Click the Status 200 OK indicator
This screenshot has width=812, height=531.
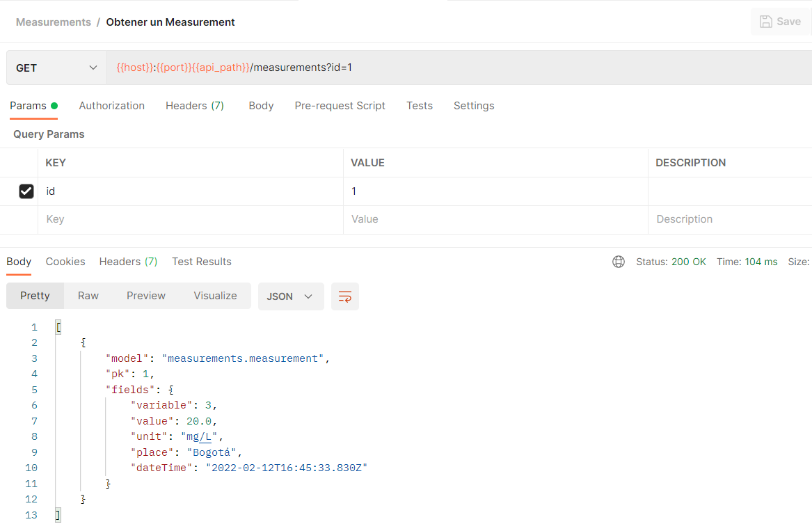(x=671, y=261)
